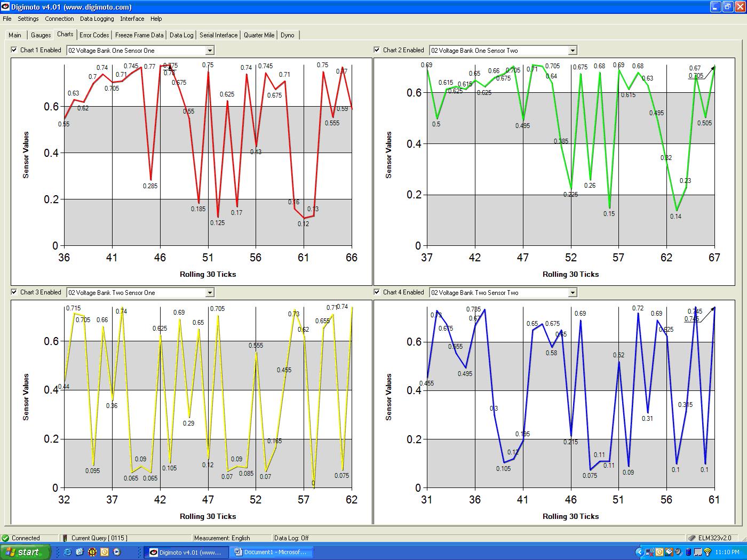The height and width of the screenshot is (560, 747).
Task: Click the Digimoto logo icon in the title bar
Action: [x=5, y=7]
